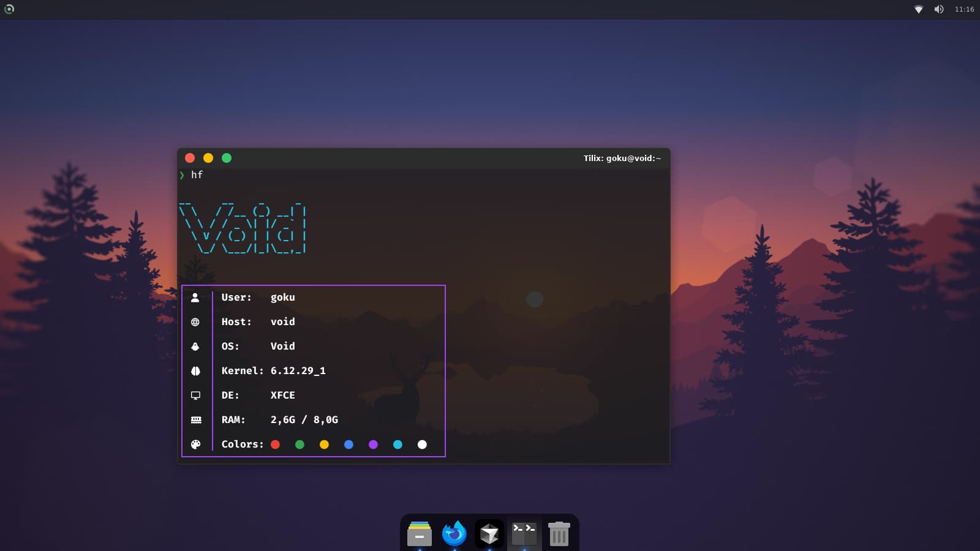
Task: Click the 'User:' label
Action: pyautogui.click(x=236, y=298)
